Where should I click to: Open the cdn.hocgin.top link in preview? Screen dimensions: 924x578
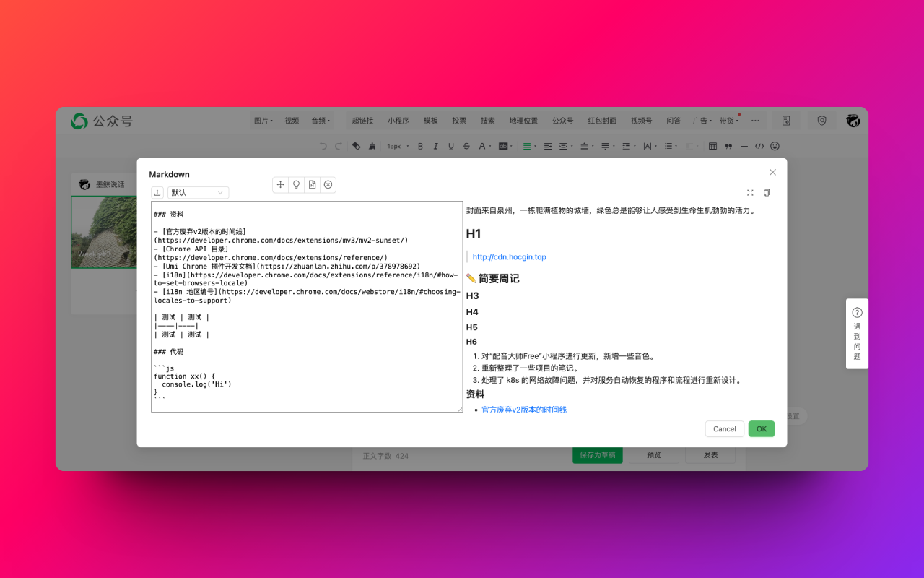509,256
